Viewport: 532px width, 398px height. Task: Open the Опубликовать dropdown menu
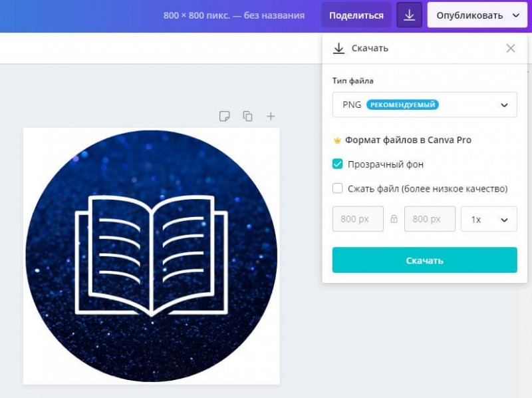pyautogui.click(x=477, y=15)
